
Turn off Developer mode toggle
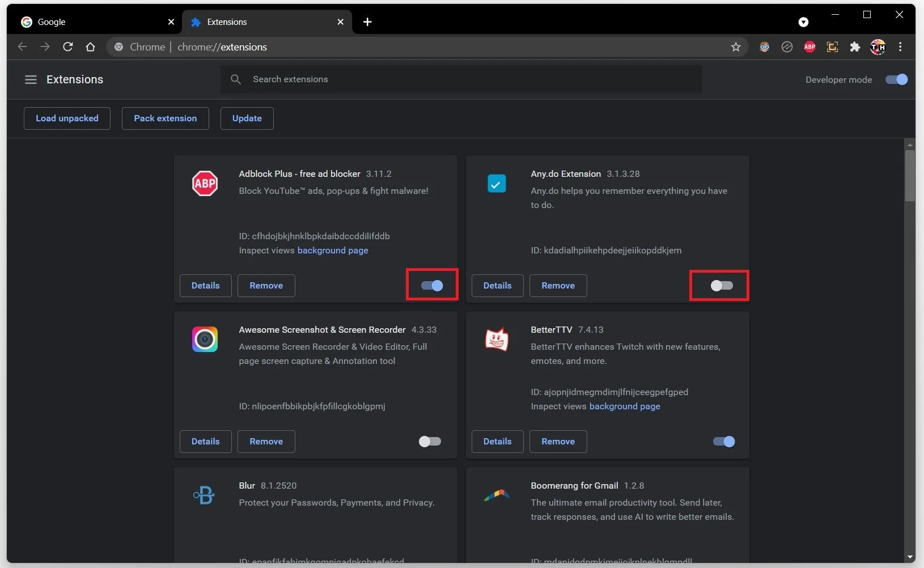[896, 79]
